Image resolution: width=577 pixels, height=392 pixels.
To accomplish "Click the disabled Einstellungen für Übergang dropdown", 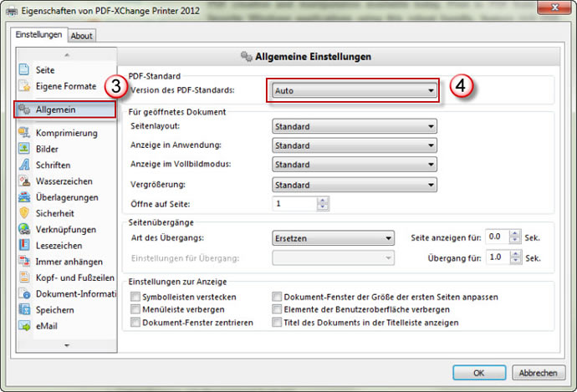I will 333,257.
